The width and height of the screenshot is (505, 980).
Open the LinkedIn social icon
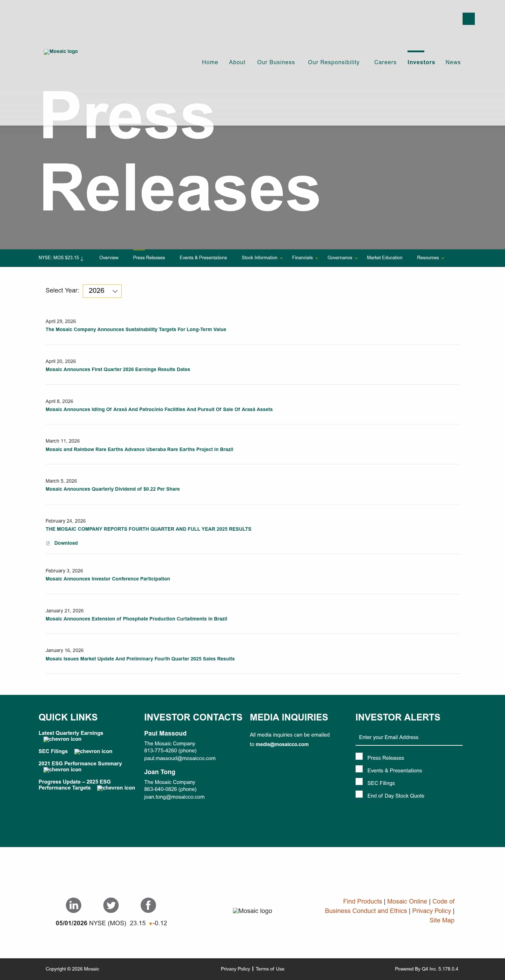[73, 905]
